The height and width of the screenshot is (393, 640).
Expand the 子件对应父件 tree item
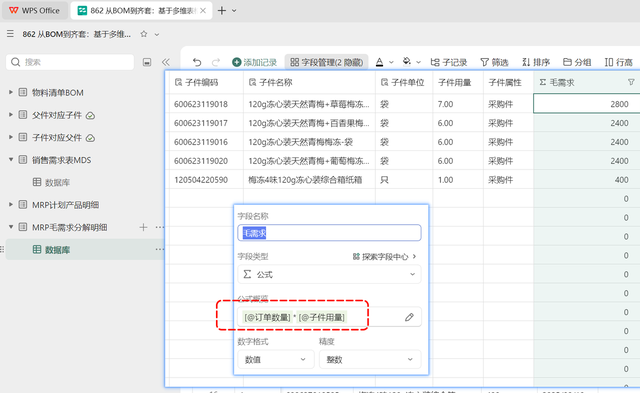(x=11, y=137)
